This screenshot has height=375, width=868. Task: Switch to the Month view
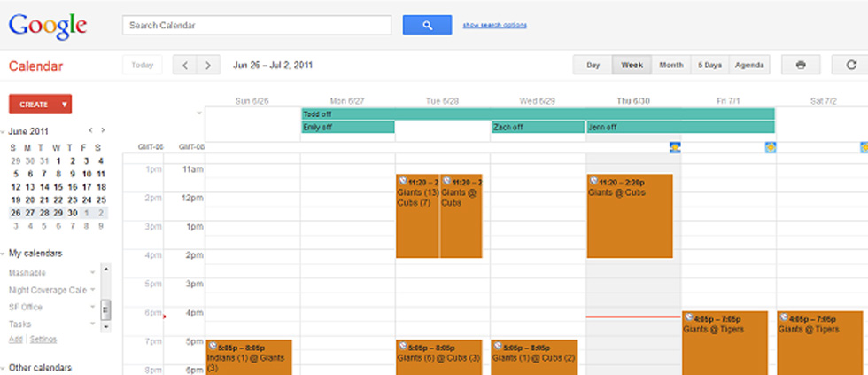670,65
